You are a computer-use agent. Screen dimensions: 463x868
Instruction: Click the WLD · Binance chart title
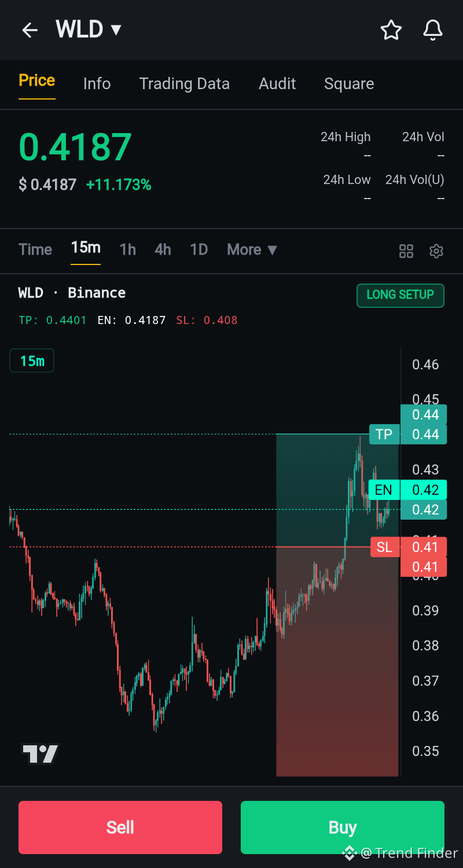point(72,293)
